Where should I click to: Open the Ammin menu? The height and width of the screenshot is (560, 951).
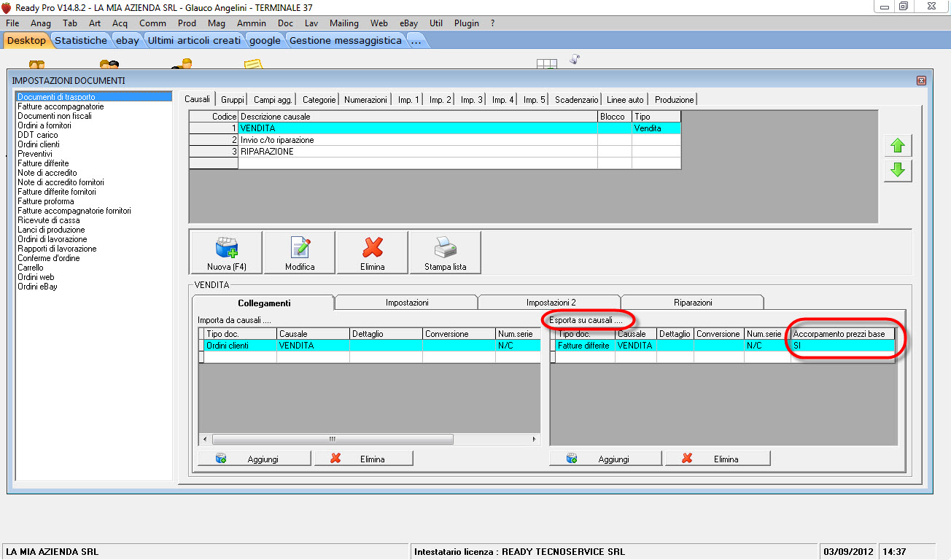click(252, 23)
